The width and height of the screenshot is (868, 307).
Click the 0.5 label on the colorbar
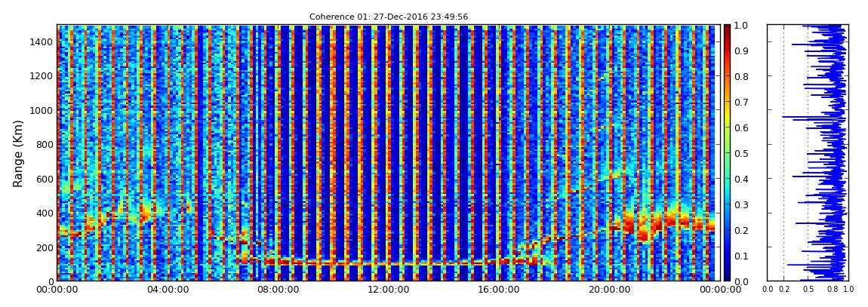(x=742, y=153)
